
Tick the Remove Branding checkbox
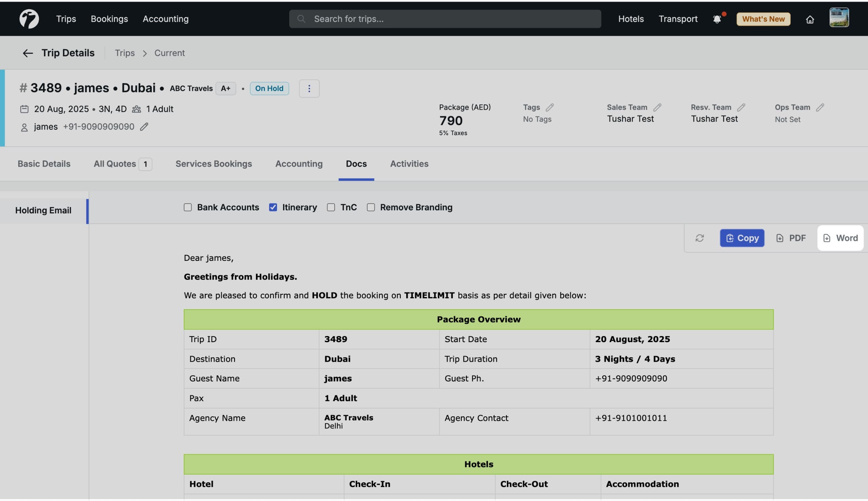point(371,208)
